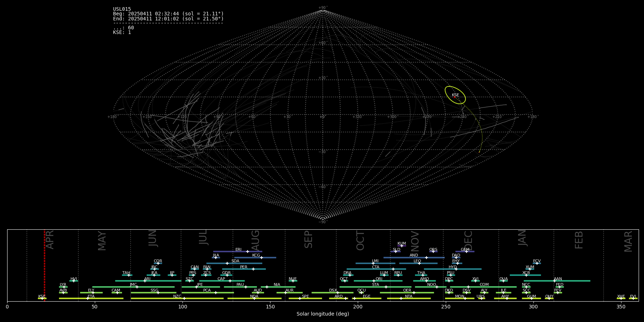
Task: Click the MAR month label
Action: [628, 241]
